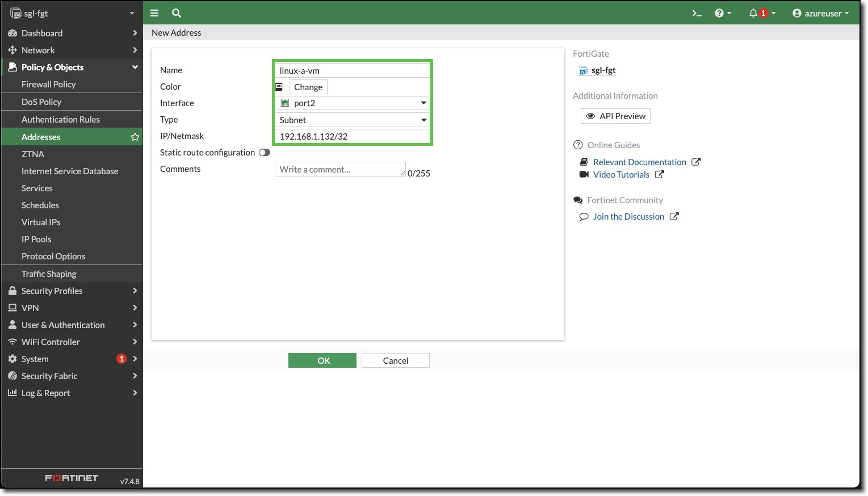Click the help question mark icon

pos(720,12)
